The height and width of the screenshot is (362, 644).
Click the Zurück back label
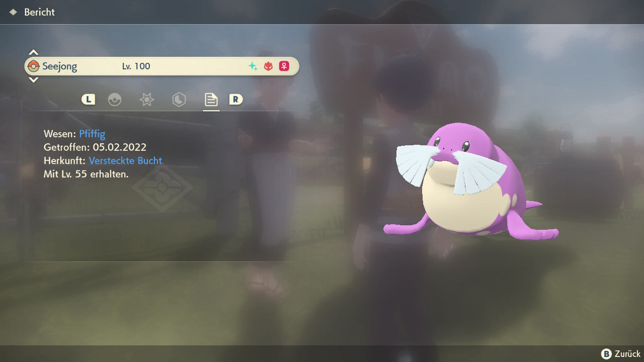pyautogui.click(x=627, y=354)
